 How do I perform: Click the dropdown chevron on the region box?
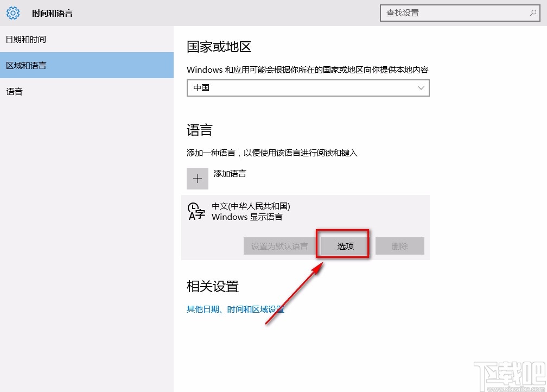pos(421,88)
